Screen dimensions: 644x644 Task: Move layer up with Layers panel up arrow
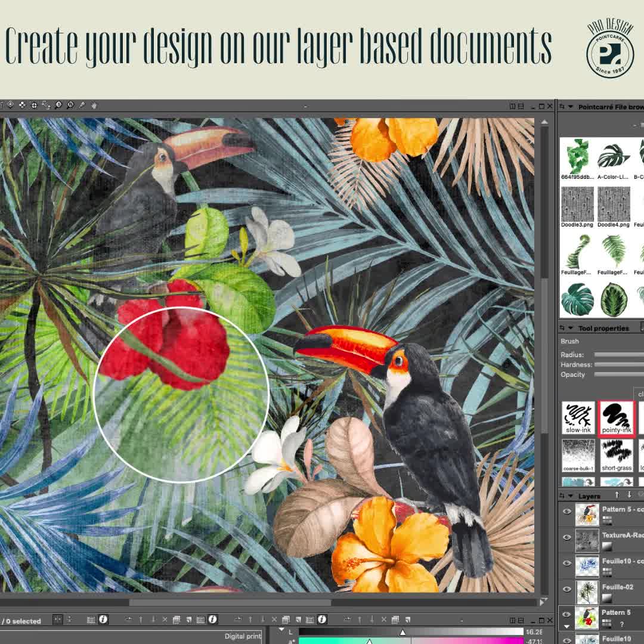tap(617, 494)
